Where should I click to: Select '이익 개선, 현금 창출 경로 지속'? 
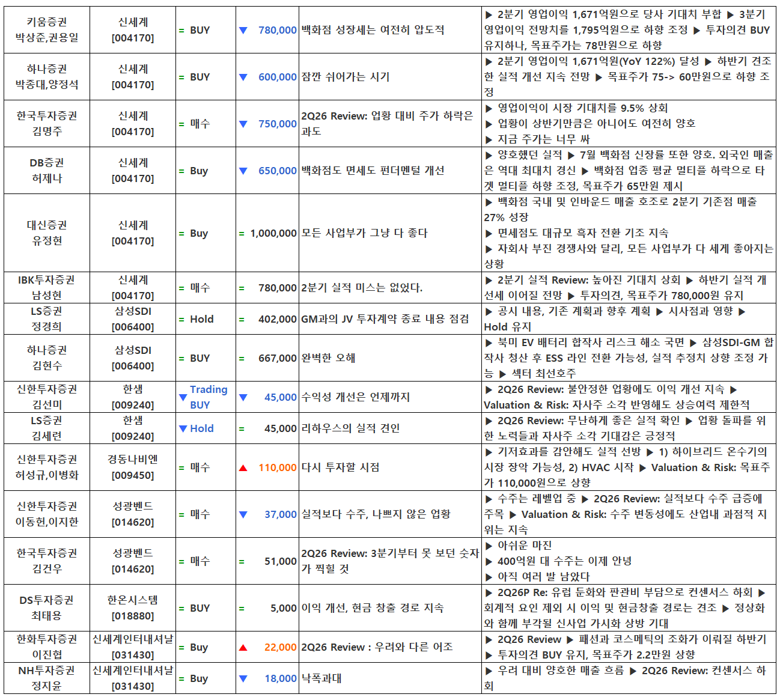(373, 608)
